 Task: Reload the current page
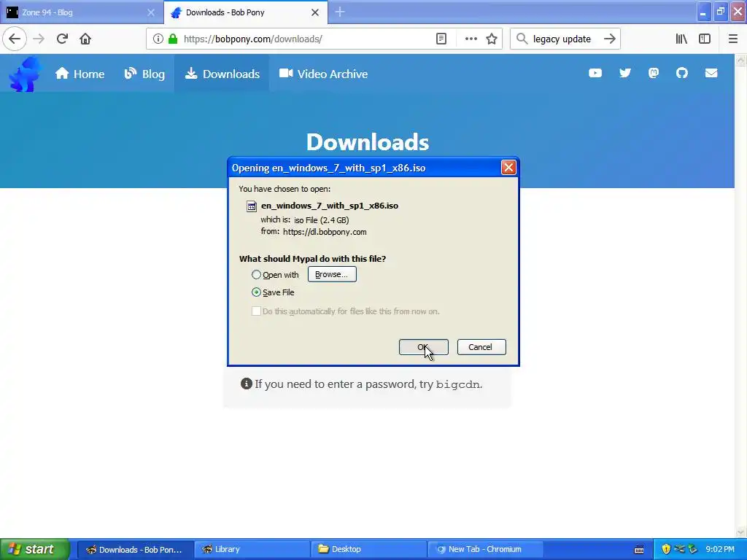point(62,39)
